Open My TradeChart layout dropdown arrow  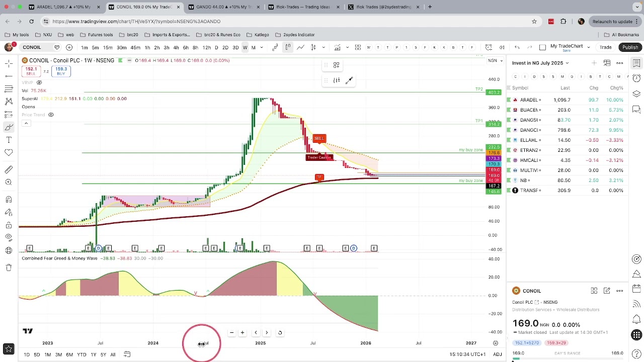click(588, 47)
